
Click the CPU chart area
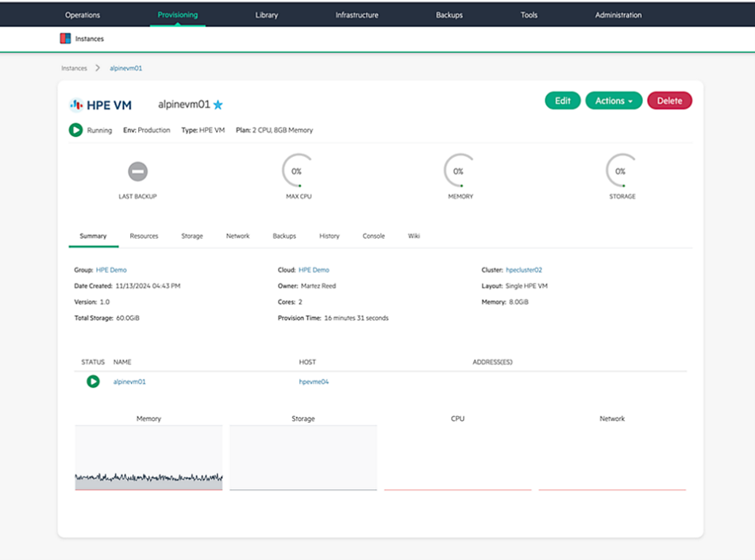point(458,458)
